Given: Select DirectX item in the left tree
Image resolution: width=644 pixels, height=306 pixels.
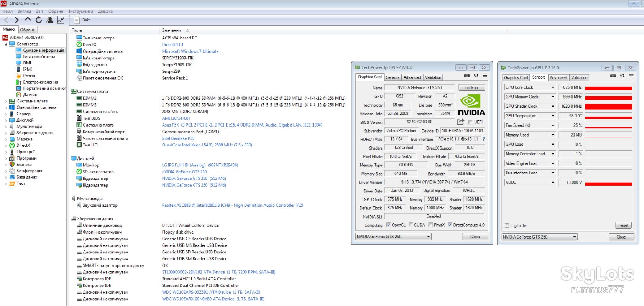Looking at the screenshot, I should click(x=23, y=145).
